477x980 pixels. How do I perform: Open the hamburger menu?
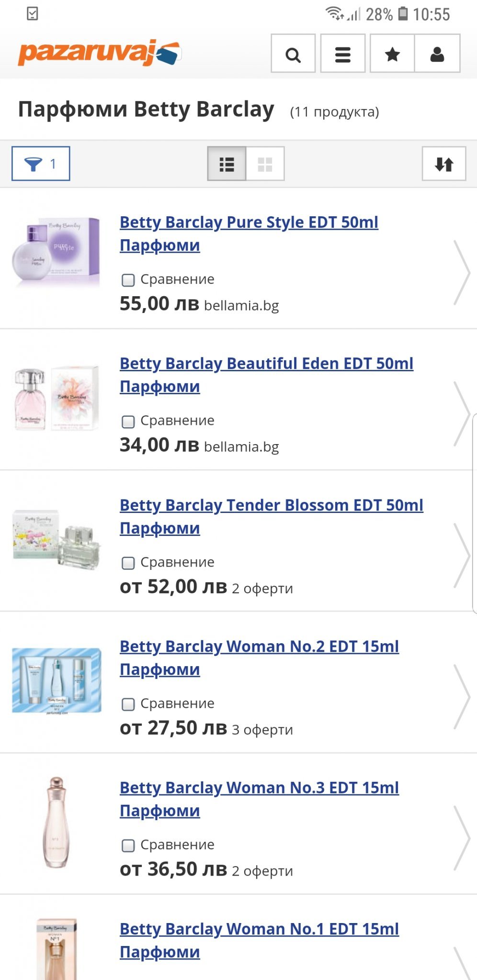click(x=342, y=54)
